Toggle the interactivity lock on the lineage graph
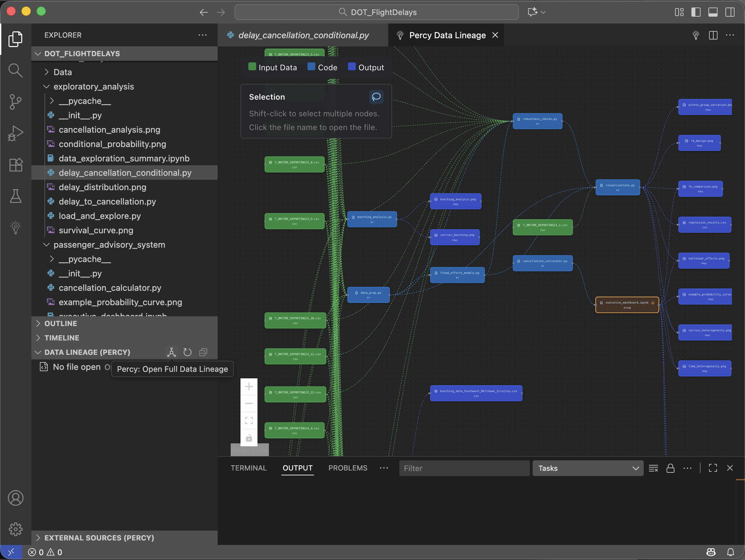Image resolution: width=745 pixels, height=560 pixels. 249,438
